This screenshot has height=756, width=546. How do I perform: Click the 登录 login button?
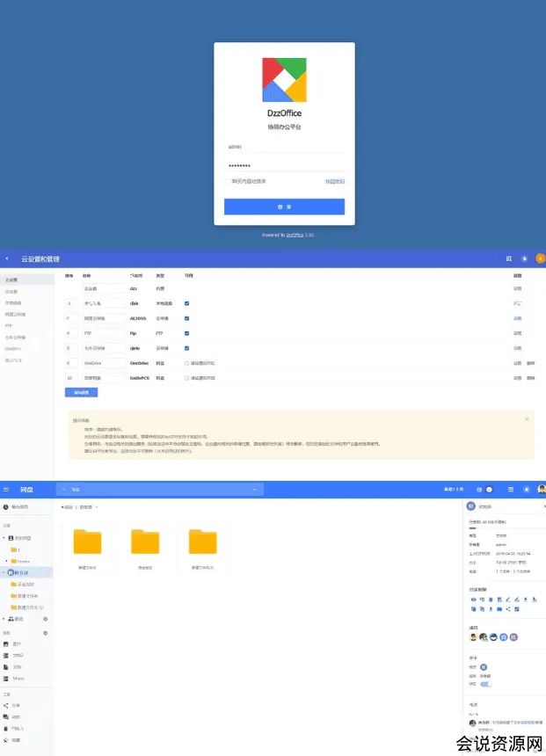(x=284, y=207)
